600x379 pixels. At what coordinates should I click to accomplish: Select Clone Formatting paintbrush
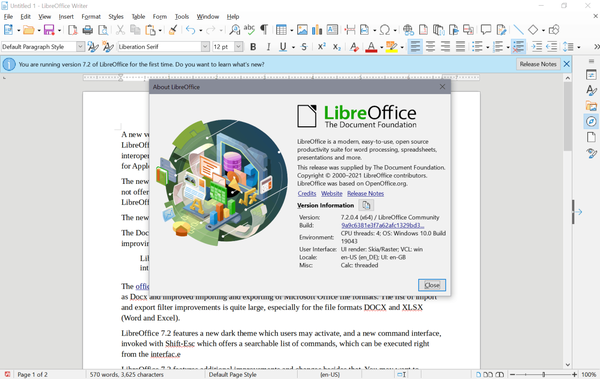click(x=173, y=30)
